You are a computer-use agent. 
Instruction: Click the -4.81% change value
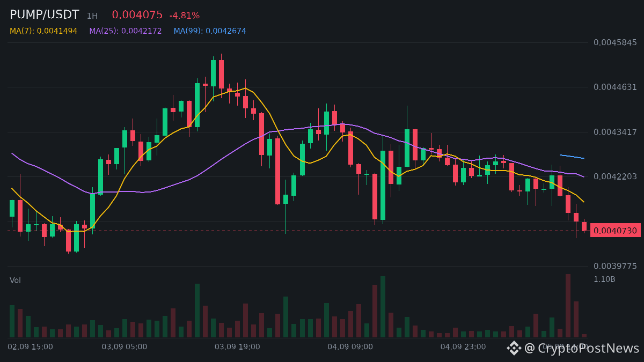[x=184, y=16]
